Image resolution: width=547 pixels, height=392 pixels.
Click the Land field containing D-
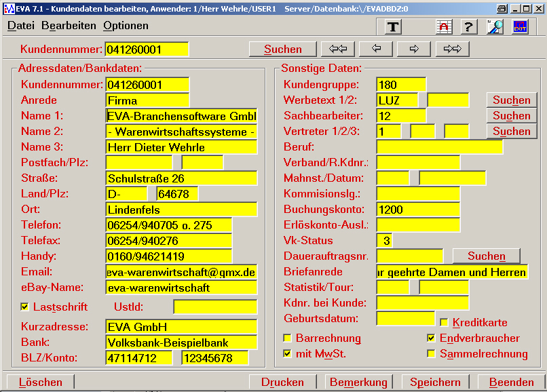126,194
